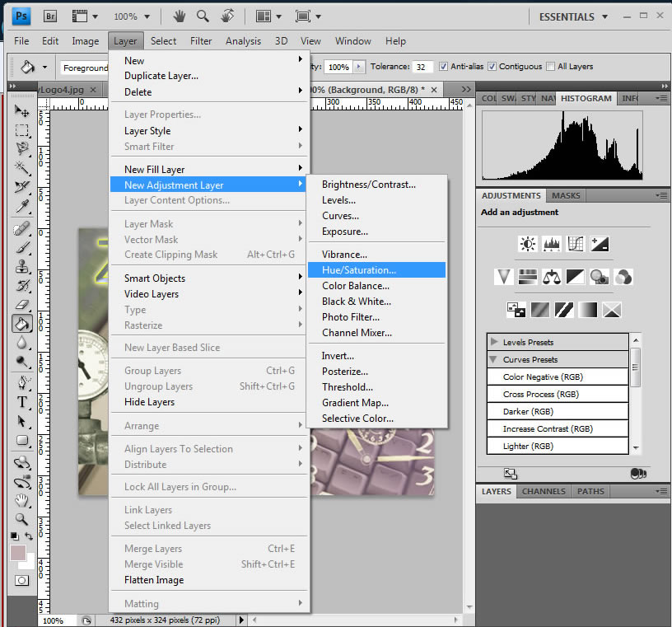The height and width of the screenshot is (627, 672).
Task: Toggle Quick Mask mode button
Action: [x=21, y=581]
